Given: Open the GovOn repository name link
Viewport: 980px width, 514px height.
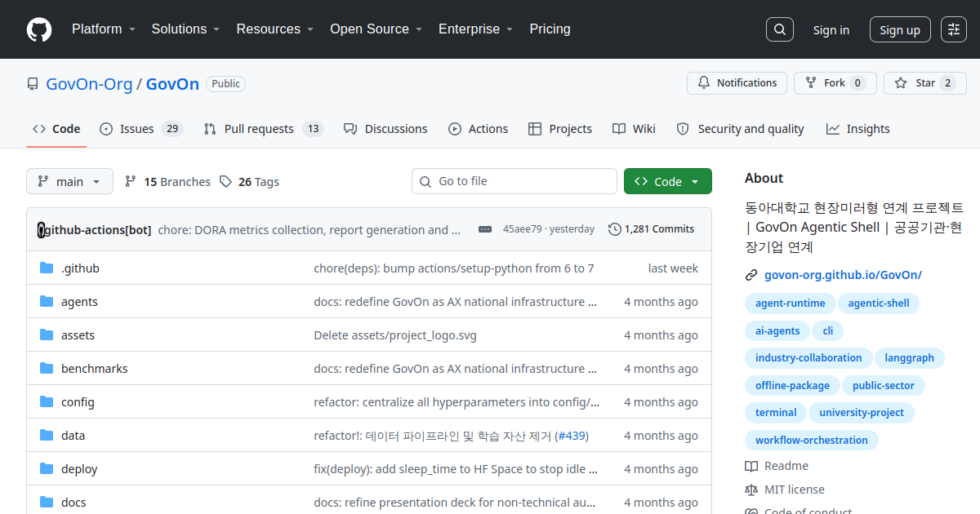Looking at the screenshot, I should click(172, 84).
